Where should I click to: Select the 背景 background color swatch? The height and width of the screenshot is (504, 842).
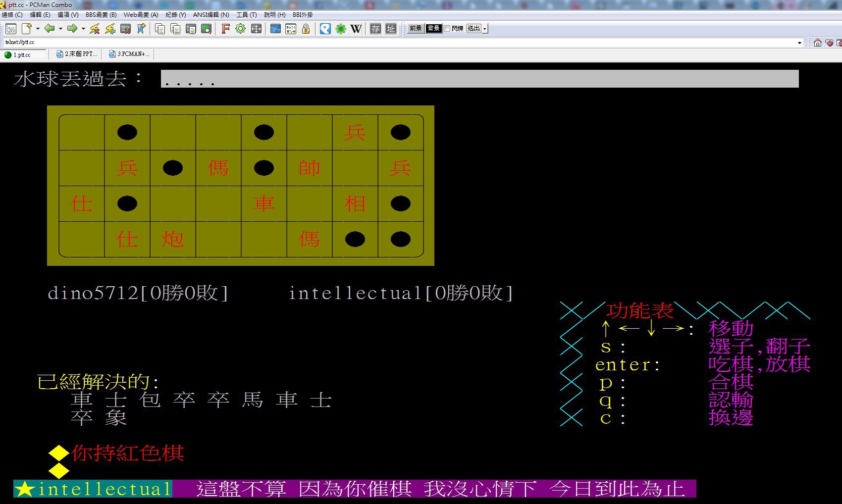coord(433,29)
